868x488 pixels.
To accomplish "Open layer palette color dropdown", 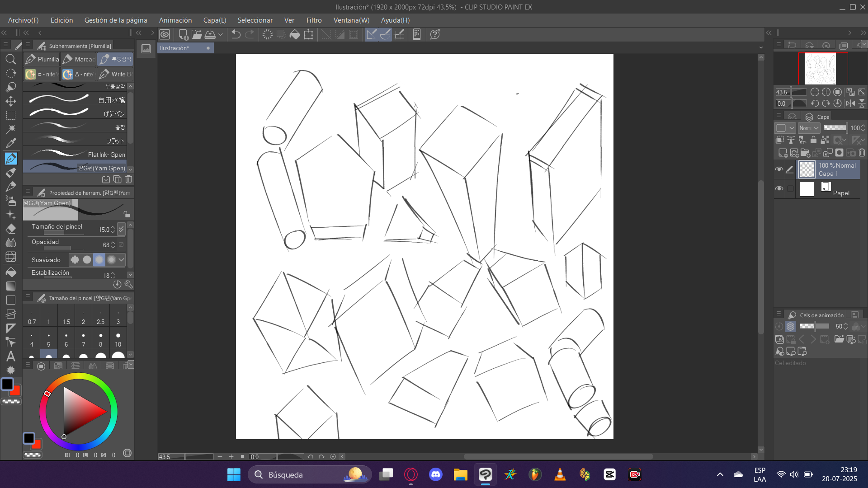I will (786, 128).
